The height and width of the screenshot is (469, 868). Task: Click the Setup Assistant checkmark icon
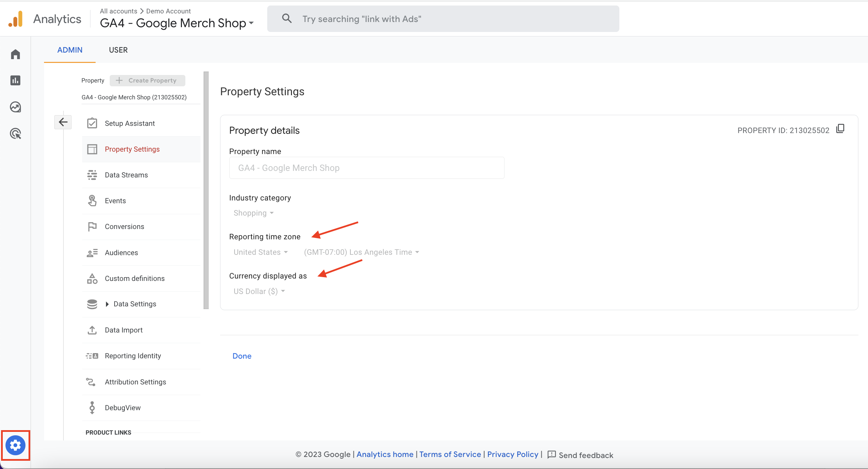[92, 123]
